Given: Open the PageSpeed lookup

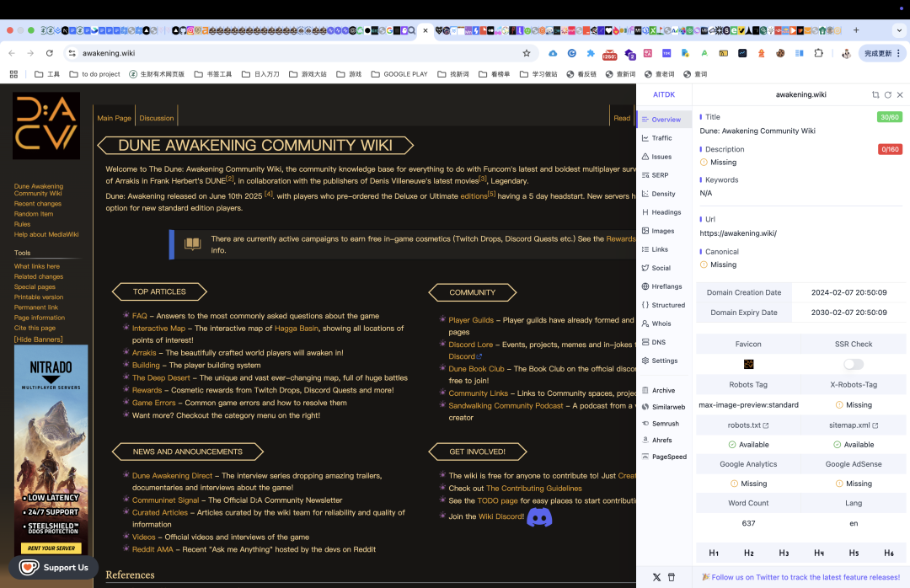Looking at the screenshot, I should (x=664, y=457).
